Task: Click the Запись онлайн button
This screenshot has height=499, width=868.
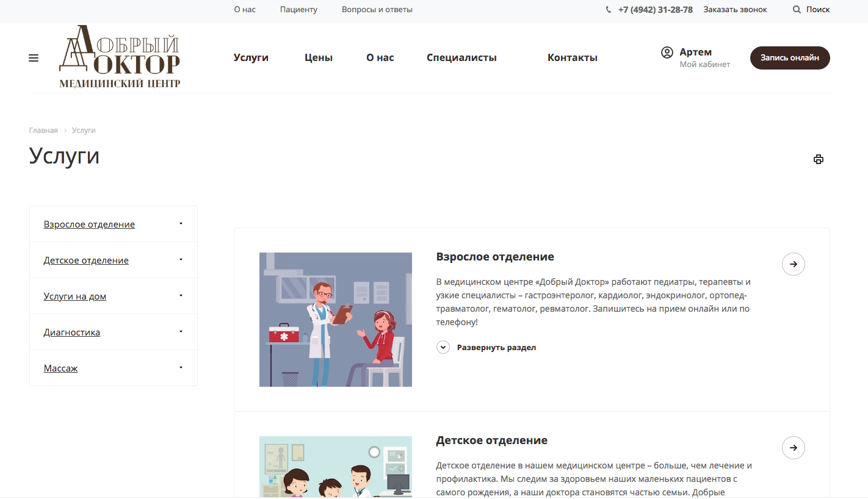Action: [790, 58]
